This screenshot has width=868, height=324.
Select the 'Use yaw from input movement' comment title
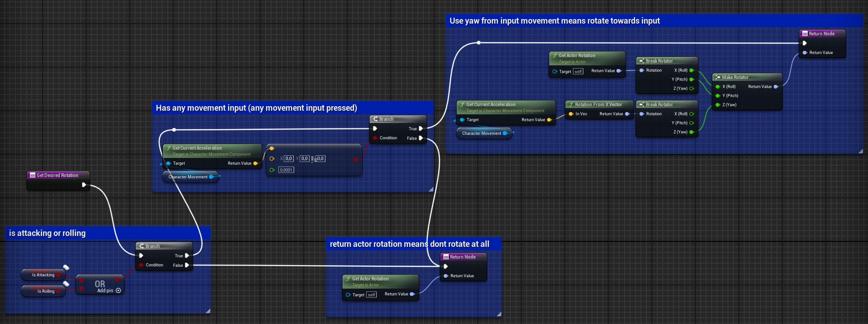pyautogui.click(x=554, y=21)
